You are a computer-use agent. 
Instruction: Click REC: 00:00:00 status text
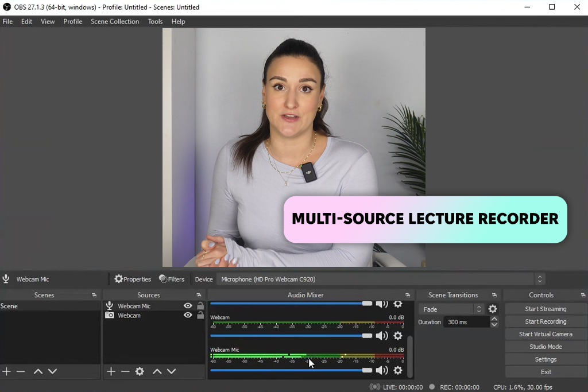coord(459,387)
